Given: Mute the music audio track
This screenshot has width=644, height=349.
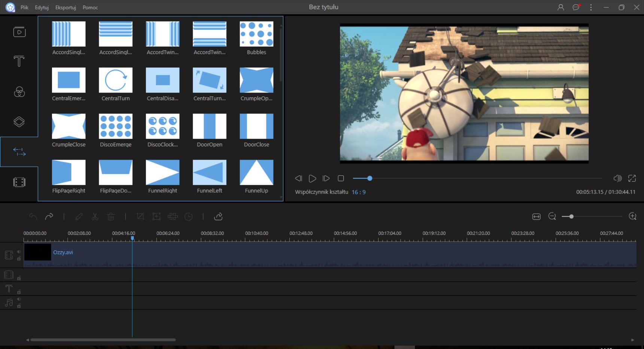Looking at the screenshot, I should tap(19, 299).
